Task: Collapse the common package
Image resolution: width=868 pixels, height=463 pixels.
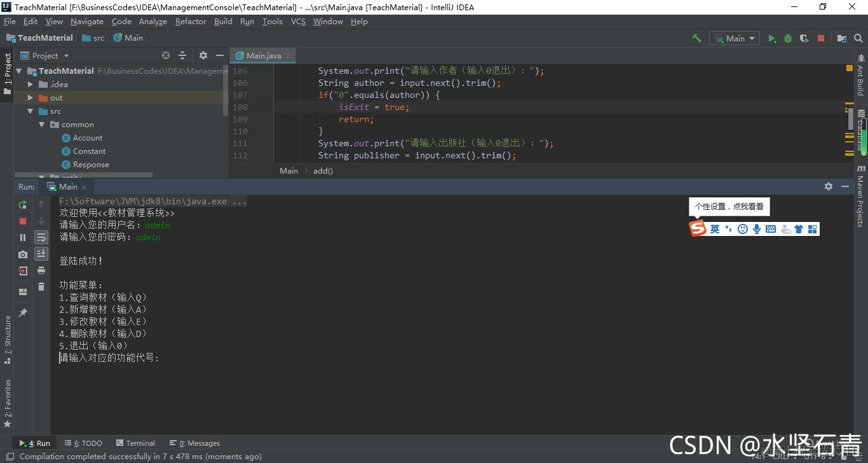Action: click(x=42, y=125)
